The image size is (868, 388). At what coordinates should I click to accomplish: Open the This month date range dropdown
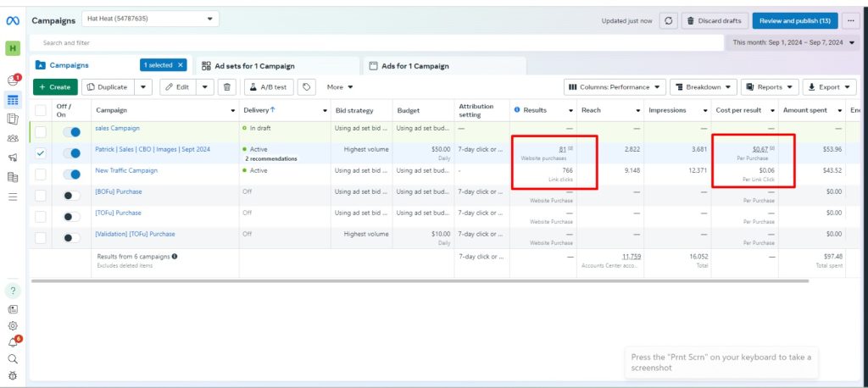tap(793, 42)
